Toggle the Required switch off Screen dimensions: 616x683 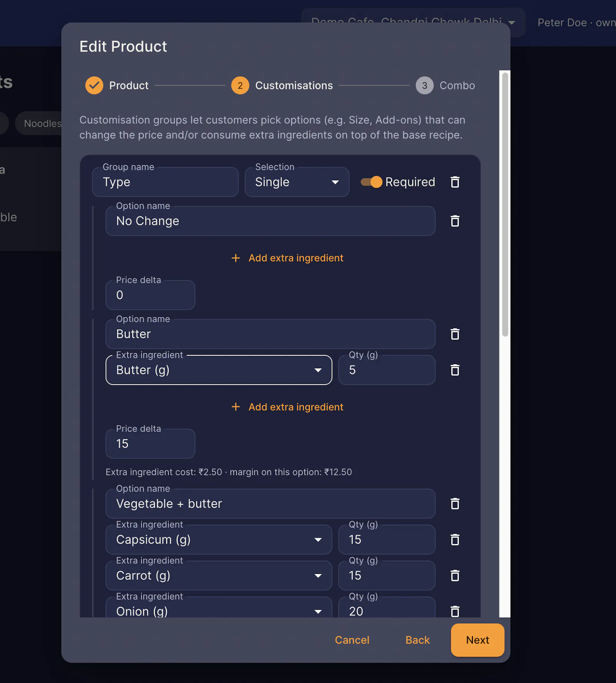click(371, 182)
